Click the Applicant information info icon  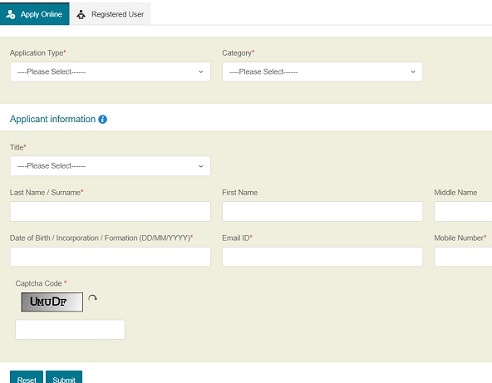(x=103, y=119)
